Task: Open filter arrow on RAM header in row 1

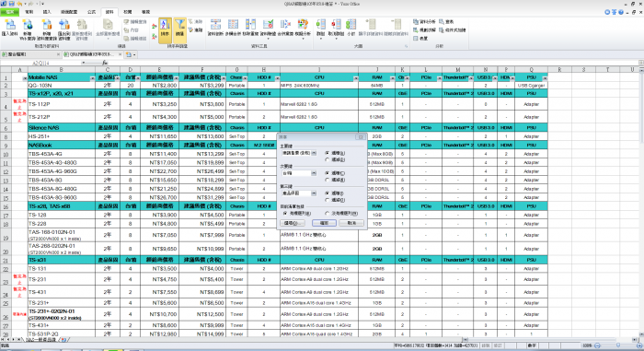Action: 393,77
